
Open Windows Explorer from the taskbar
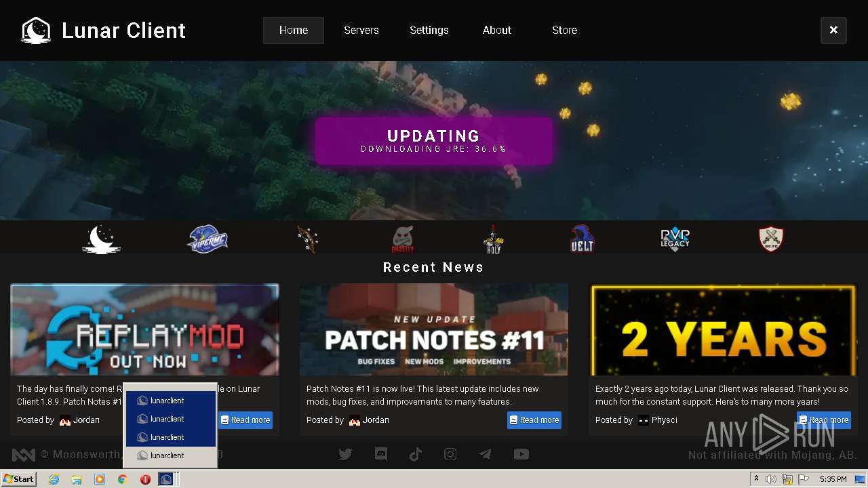pos(77,479)
